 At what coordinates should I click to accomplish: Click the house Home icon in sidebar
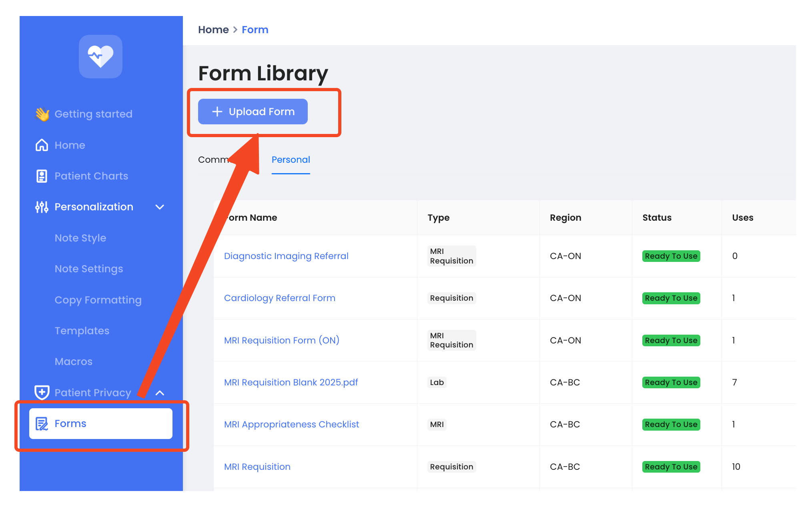click(42, 145)
